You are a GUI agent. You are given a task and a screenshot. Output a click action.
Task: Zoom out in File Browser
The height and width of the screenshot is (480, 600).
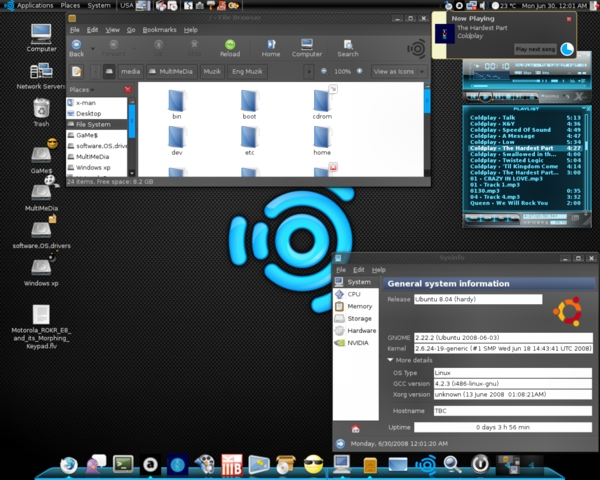coord(324,71)
